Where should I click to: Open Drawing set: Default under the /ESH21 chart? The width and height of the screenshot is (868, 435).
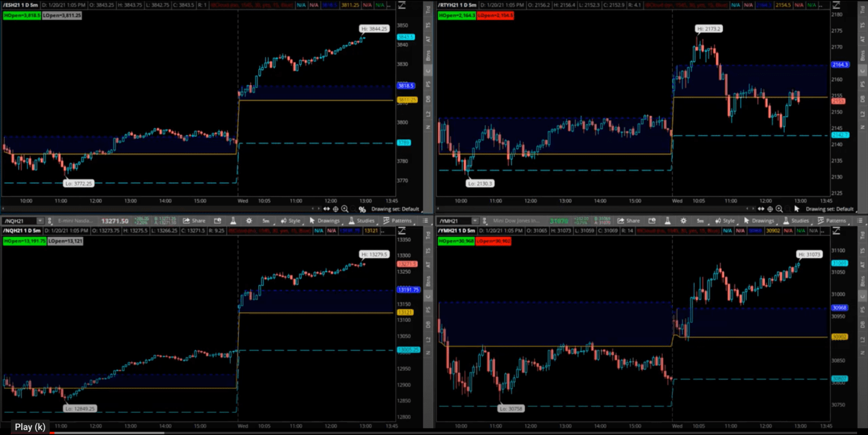pyautogui.click(x=395, y=209)
